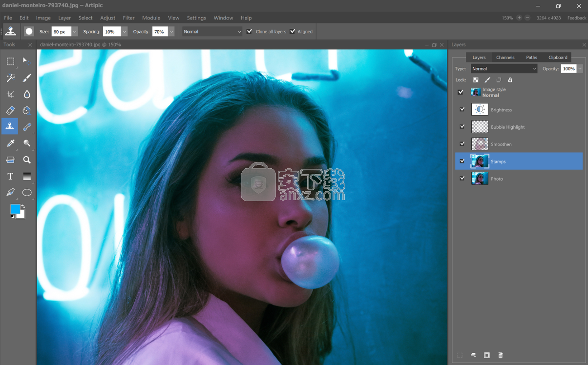Image resolution: width=588 pixels, height=365 pixels.
Task: Click the Feedback link
Action: (577, 18)
